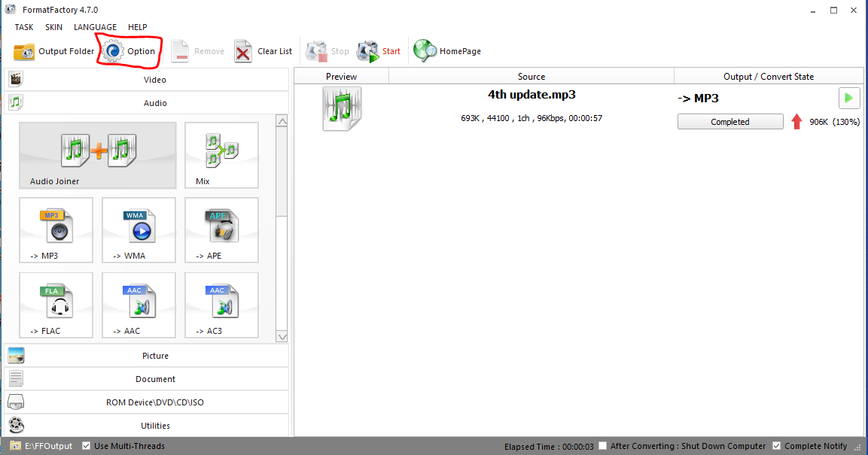Screen dimensions: 868x455
Task: Expand the ROM Device\DVD\CD\ISO category
Action: 147,402
